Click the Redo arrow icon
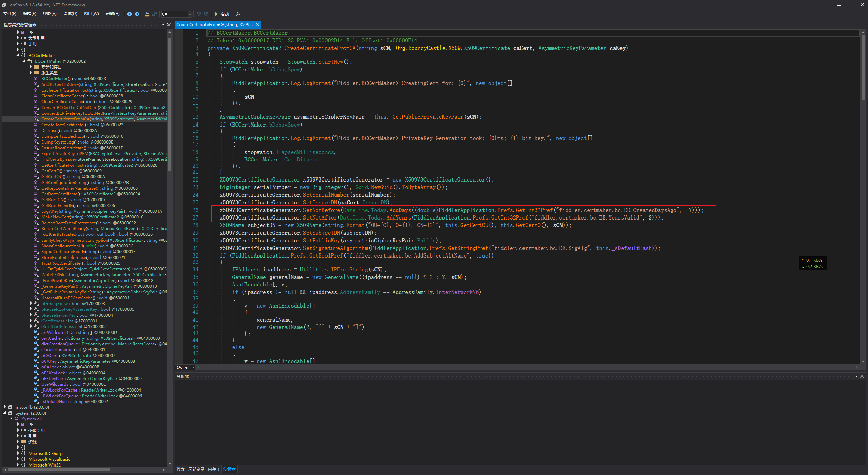This screenshot has height=475, width=868. (206, 14)
